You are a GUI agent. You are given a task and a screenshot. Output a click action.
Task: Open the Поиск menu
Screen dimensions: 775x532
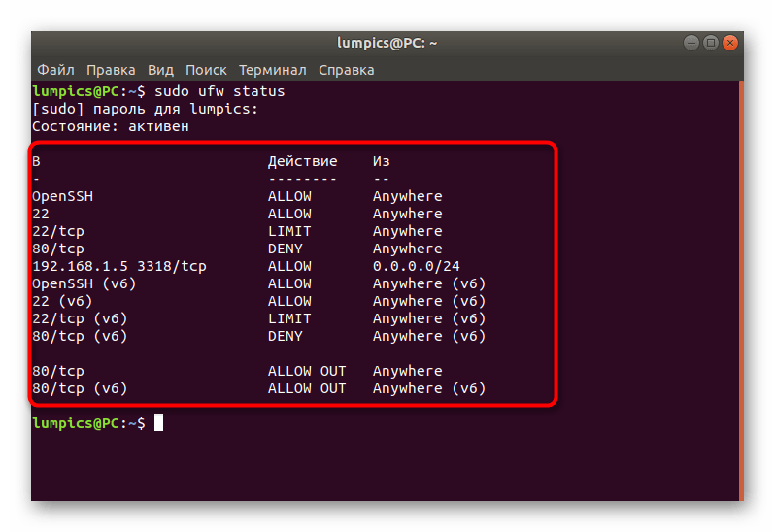click(x=206, y=70)
